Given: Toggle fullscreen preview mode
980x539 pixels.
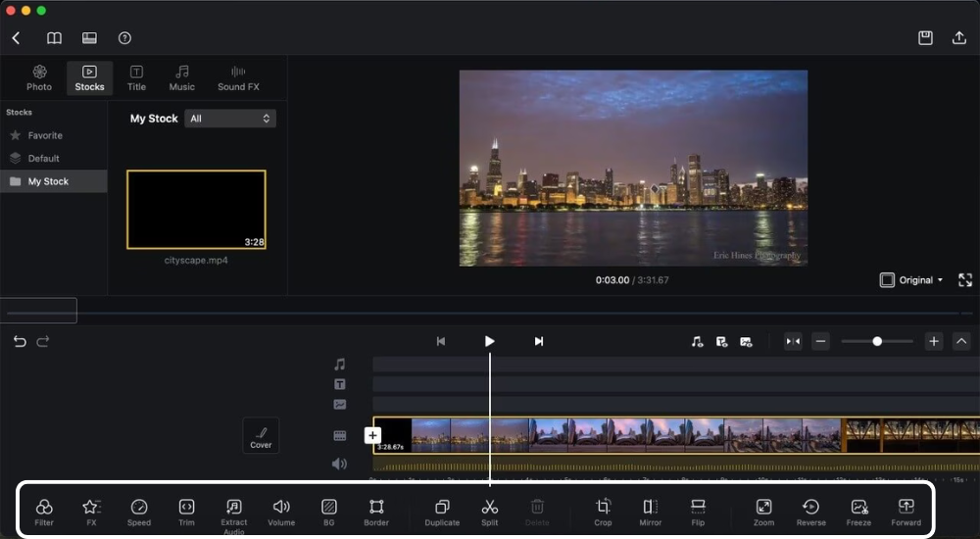Looking at the screenshot, I should pyautogui.click(x=965, y=280).
